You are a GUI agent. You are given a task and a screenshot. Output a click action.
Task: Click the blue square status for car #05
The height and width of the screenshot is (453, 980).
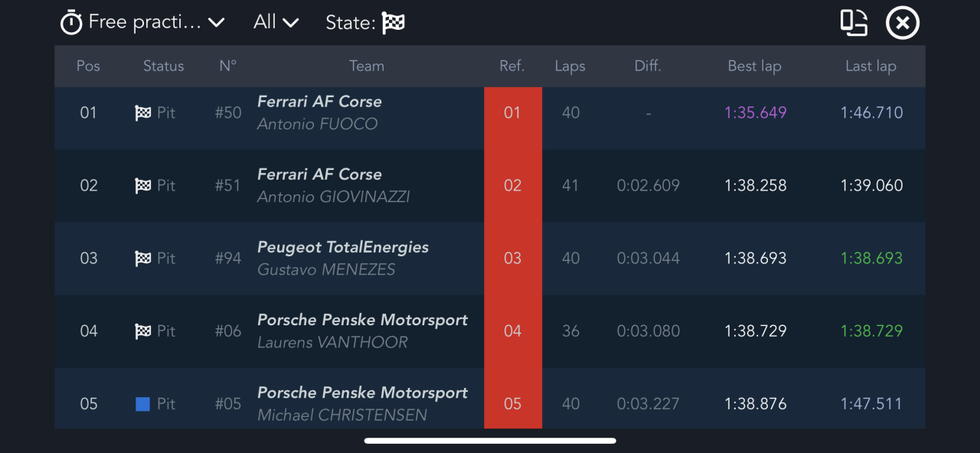(142, 404)
